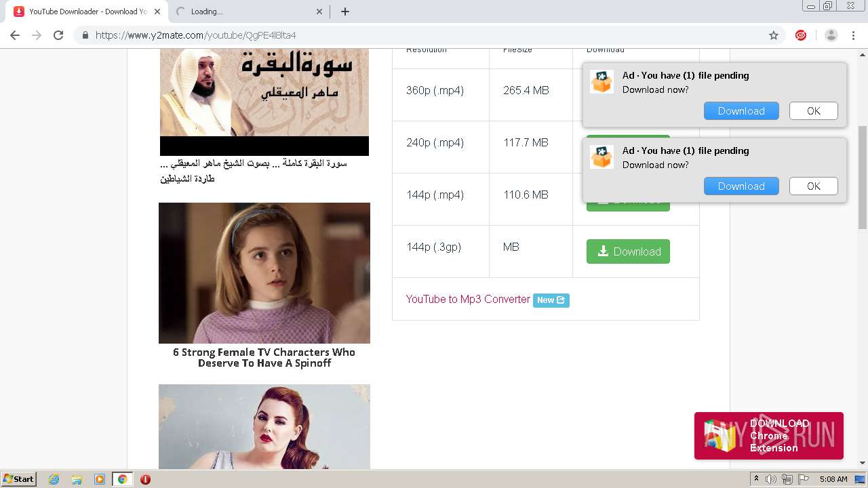The width and height of the screenshot is (868, 488).
Task: Click Download in the top ad popup
Action: (x=741, y=111)
